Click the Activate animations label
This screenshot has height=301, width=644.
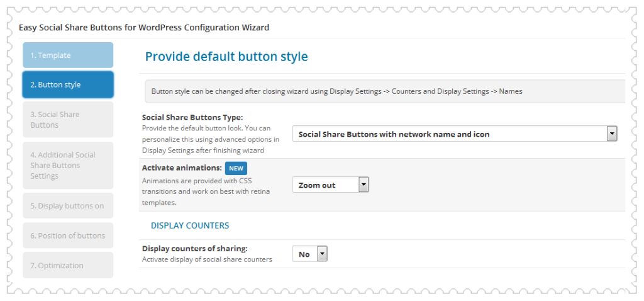[x=182, y=168]
